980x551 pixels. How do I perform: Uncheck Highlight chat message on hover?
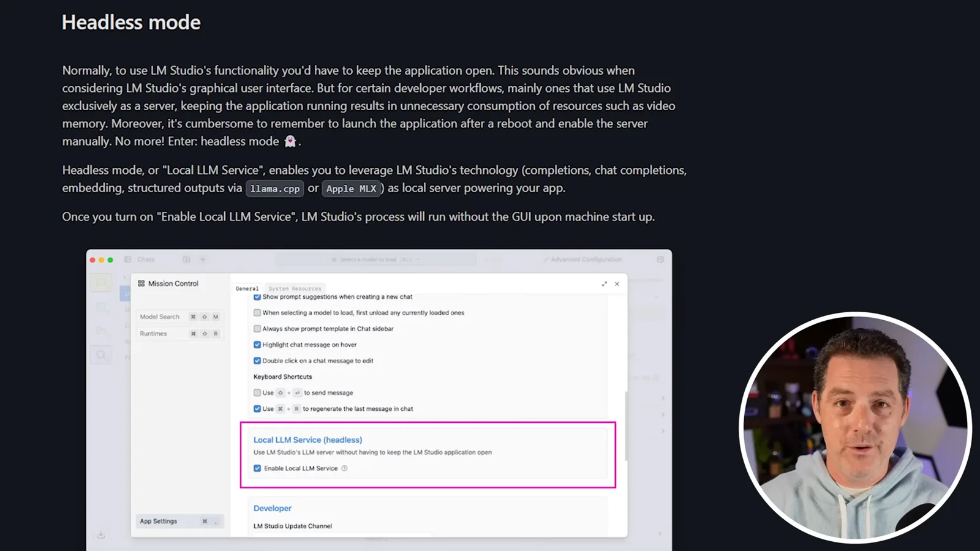(x=257, y=345)
